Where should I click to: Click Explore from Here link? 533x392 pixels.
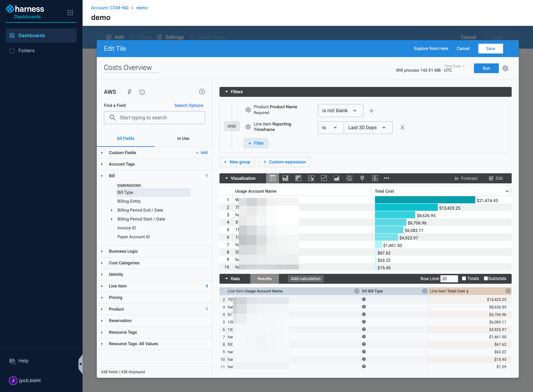click(431, 49)
